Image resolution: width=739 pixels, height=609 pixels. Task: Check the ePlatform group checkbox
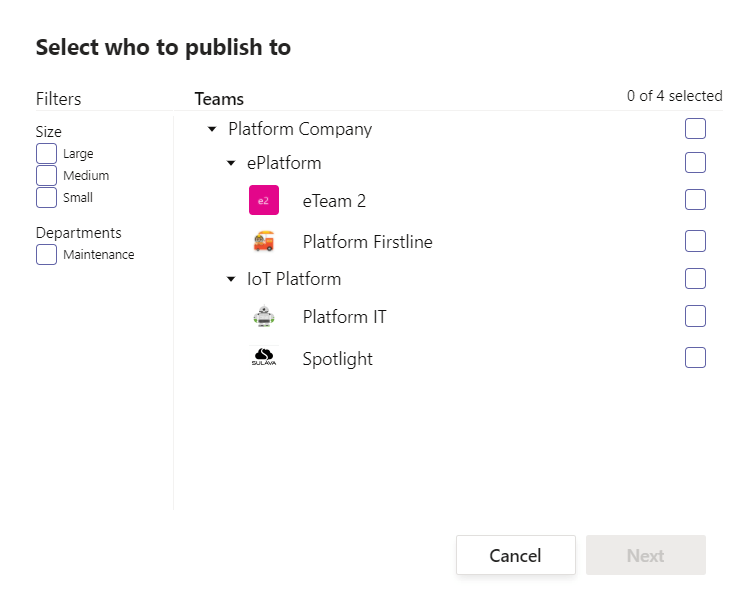pos(695,162)
